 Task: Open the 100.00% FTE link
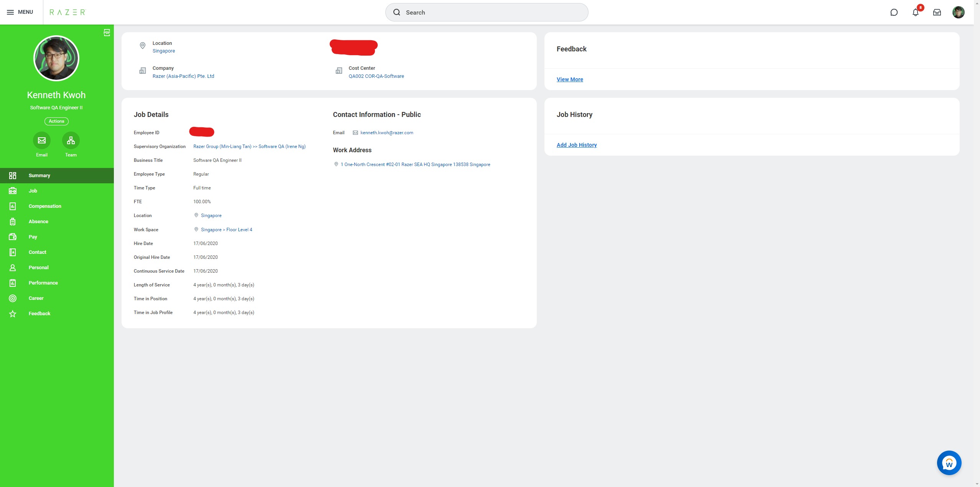(x=202, y=202)
